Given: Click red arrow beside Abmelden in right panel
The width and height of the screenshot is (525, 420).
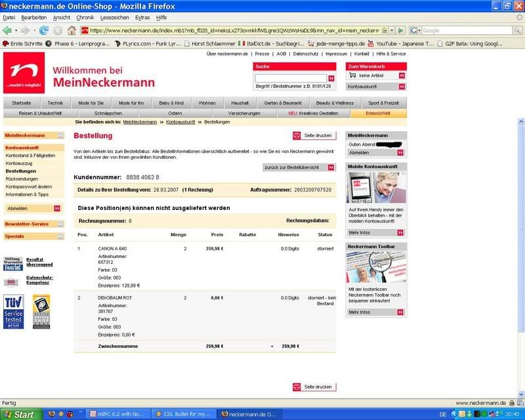Looking at the screenshot, I should [400, 152].
